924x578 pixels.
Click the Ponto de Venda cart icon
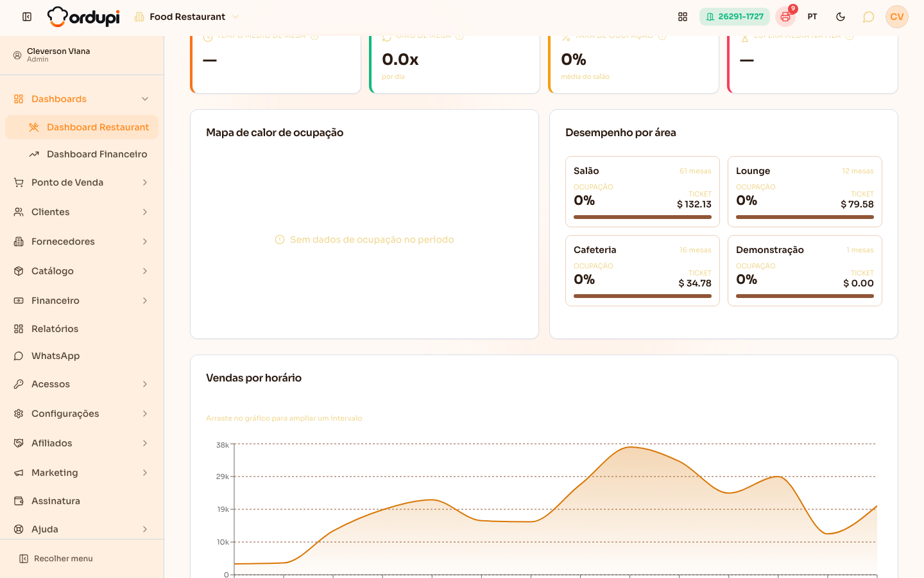(19, 182)
